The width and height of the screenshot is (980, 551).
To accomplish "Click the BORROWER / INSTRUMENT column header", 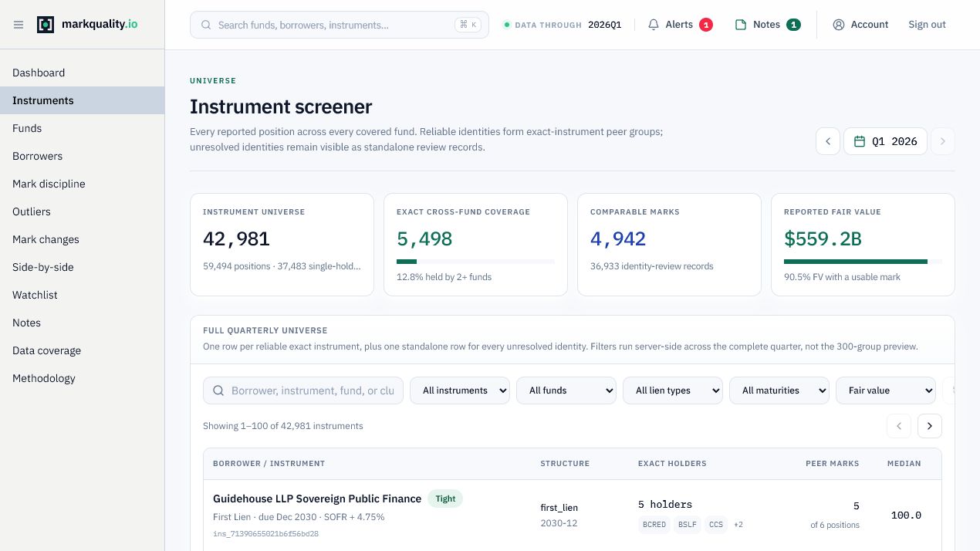I will [269, 464].
